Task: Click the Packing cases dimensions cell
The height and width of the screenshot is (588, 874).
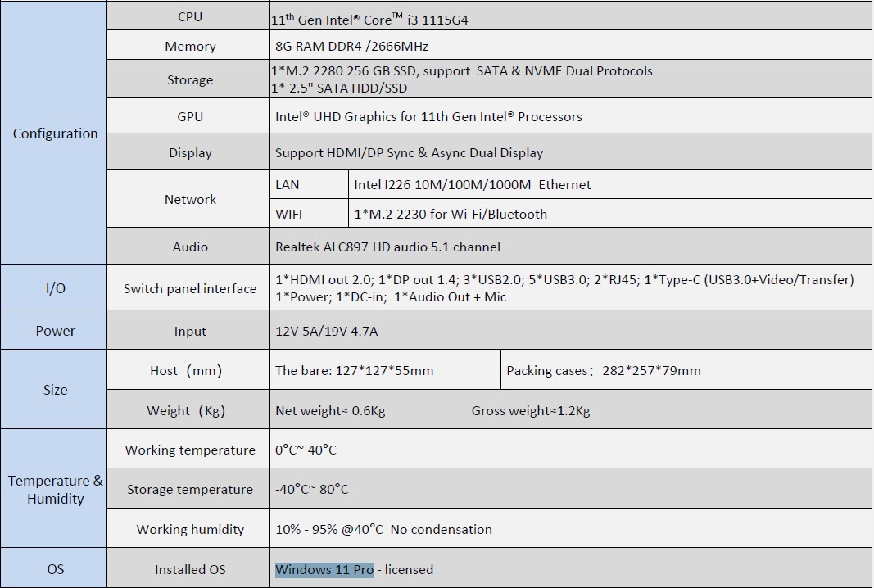Action: coord(686,370)
